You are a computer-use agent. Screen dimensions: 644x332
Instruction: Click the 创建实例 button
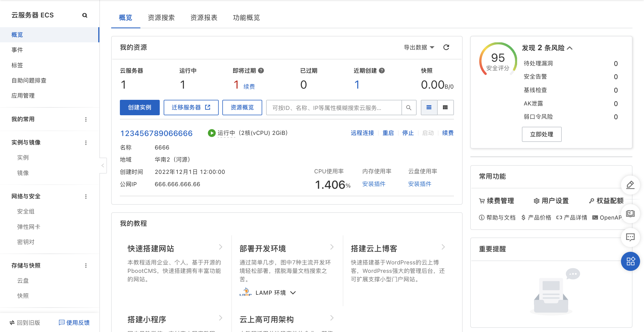(140, 107)
